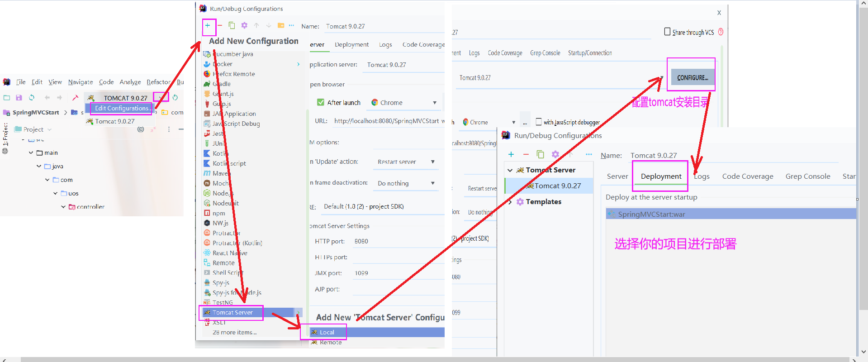
Task: Toggle the After launch checkbox
Action: (x=321, y=102)
